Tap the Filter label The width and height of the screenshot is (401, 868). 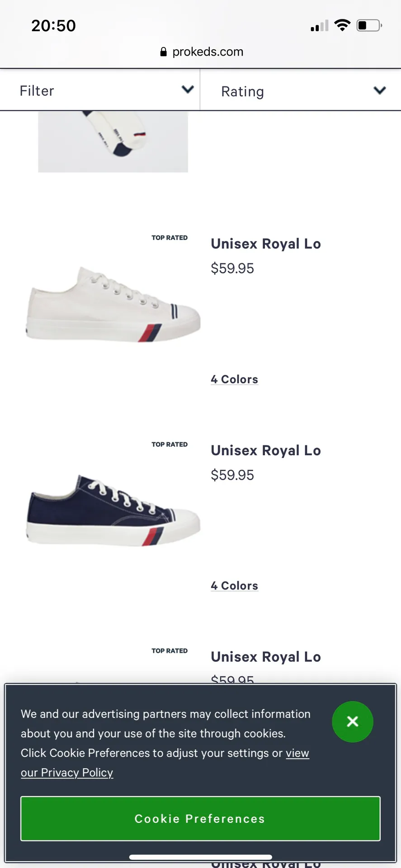[x=37, y=91]
